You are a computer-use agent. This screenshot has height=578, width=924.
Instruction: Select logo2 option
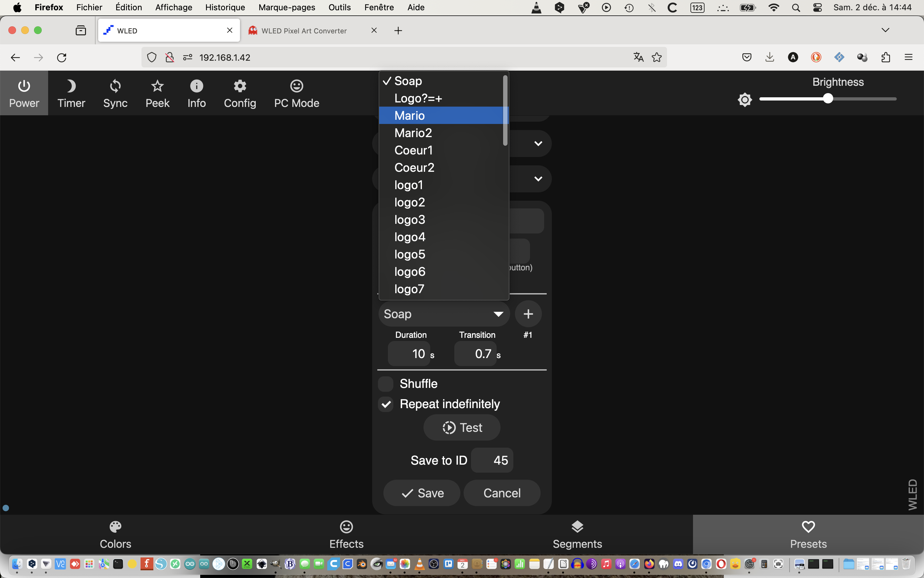[442, 202]
